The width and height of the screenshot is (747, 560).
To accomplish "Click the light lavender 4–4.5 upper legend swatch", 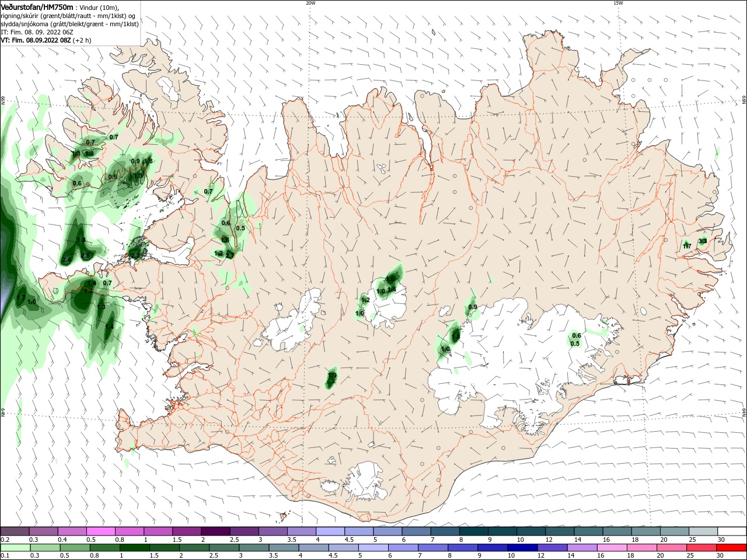I will [x=330, y=531].
